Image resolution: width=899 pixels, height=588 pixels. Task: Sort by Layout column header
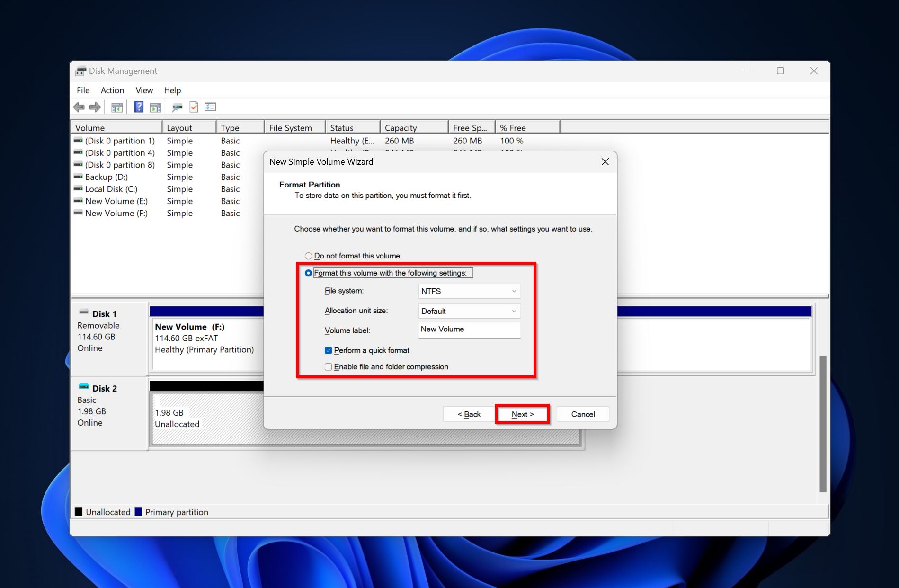[x=189, y=128]
